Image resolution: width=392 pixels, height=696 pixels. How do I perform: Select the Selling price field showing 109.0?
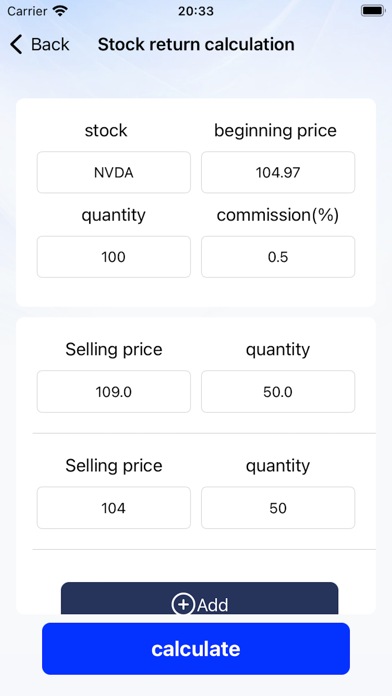(114, 392)
